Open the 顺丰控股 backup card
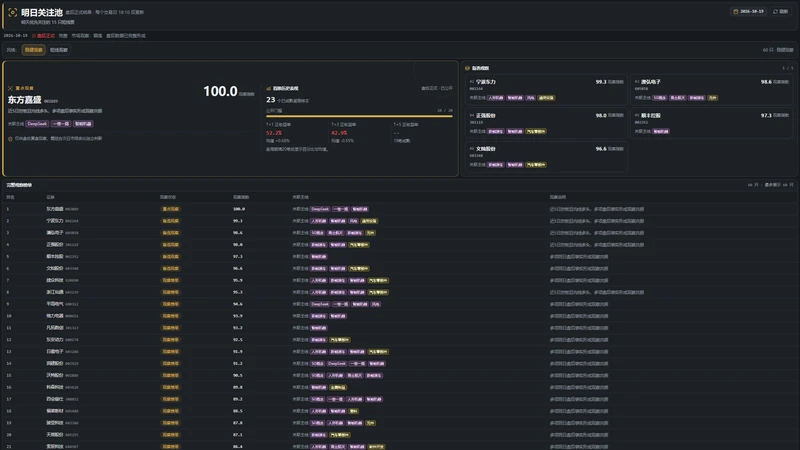The image size is (800, 450). [x=711, y=123]
